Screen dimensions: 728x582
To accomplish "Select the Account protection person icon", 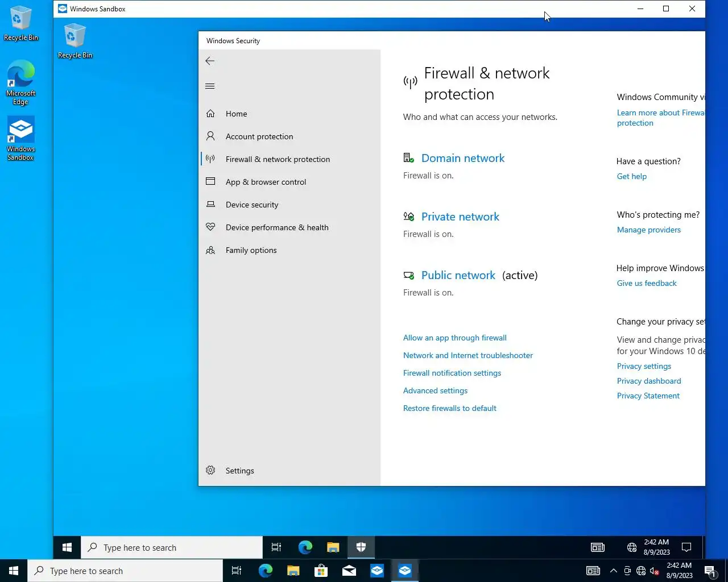I will (210, 136).
